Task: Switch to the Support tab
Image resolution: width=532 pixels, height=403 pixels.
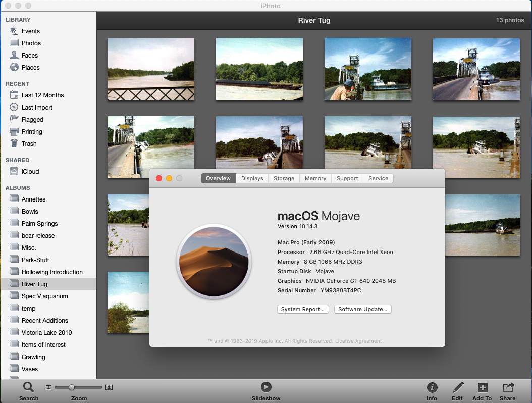Action: point(347,178)
